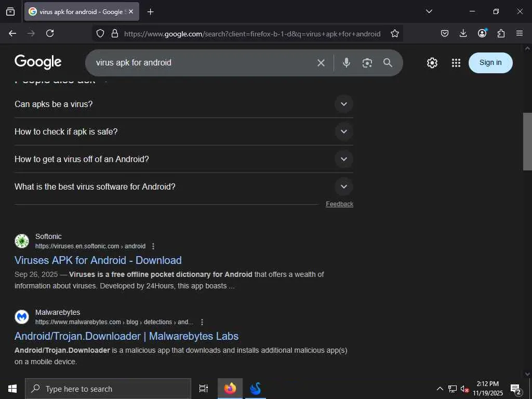Go back to previous page
Viewport: 532px width, 399px height.
(12, 33)
